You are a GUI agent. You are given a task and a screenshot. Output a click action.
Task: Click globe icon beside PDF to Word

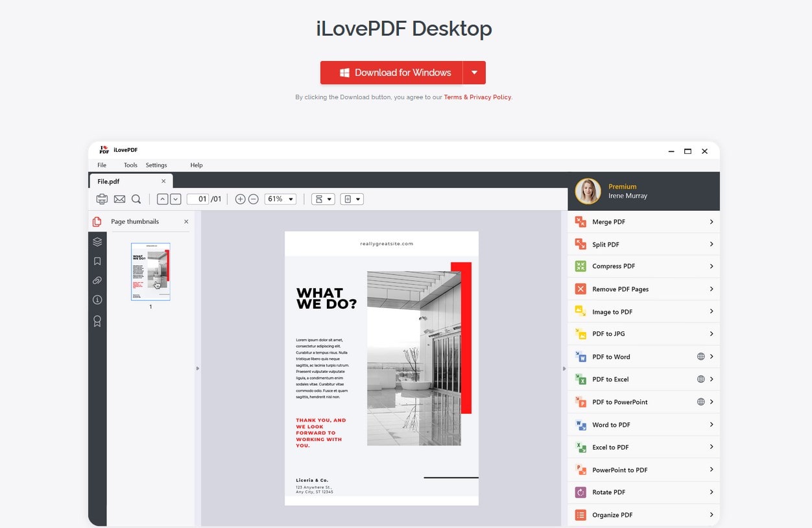[x=700, y=357]
